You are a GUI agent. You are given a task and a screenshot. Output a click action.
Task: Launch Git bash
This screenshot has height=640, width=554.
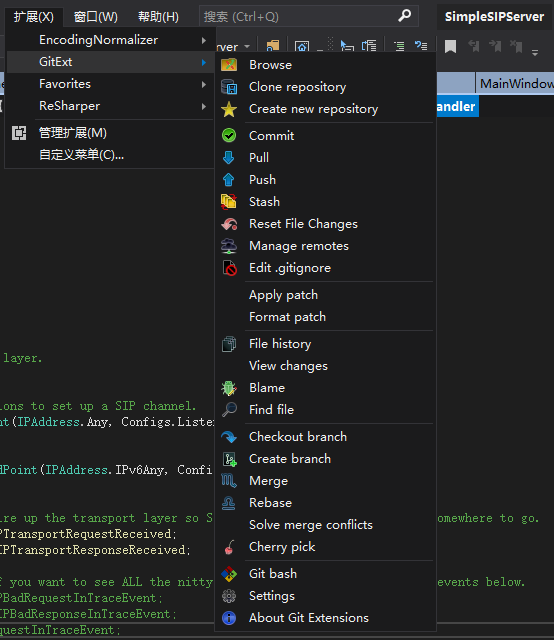[x=325, y=574]
